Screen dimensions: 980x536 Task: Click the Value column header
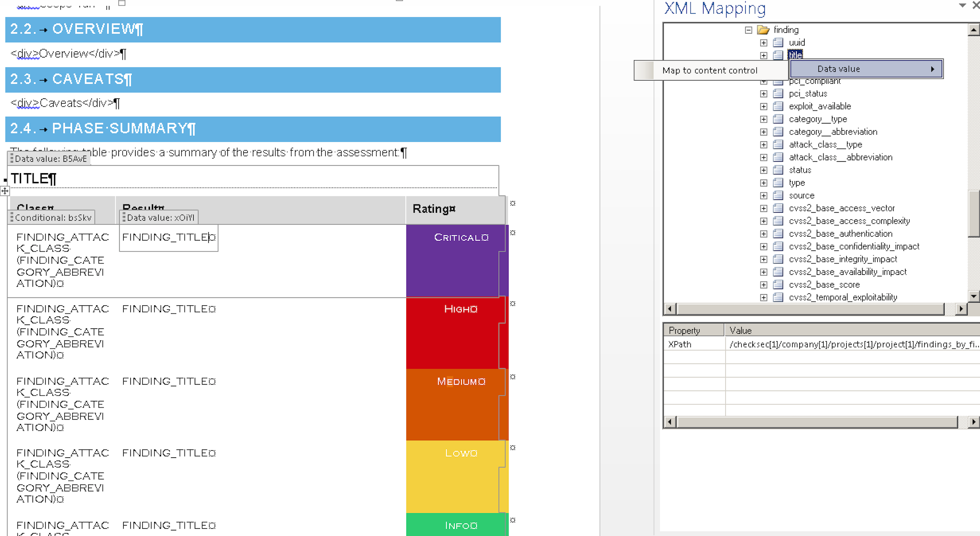[x=852, y=331]
